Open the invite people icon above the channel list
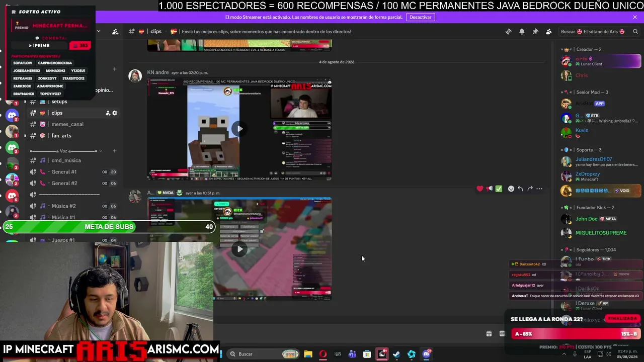This screenshot has width=644, height=362. coord(115,31)
